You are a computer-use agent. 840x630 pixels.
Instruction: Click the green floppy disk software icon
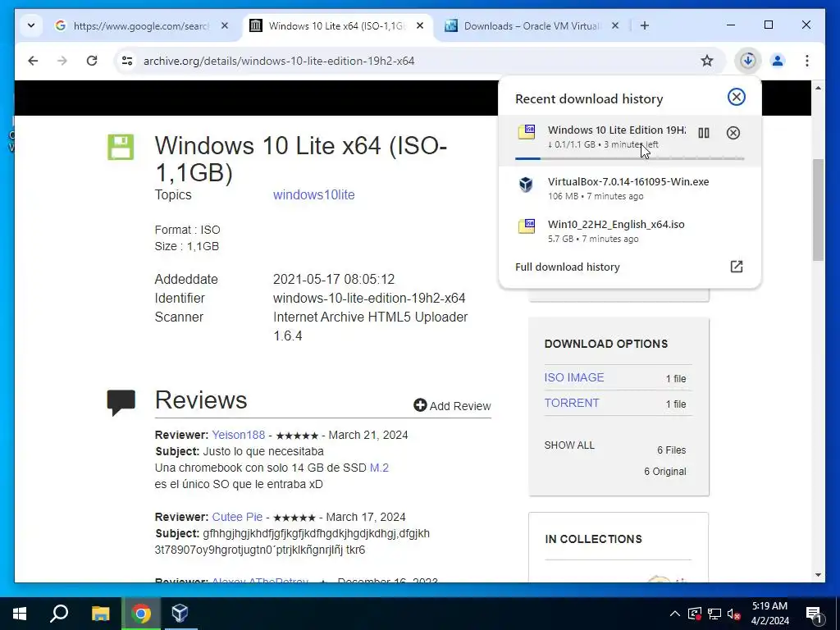pyautogui.click(x=121, y=148)
